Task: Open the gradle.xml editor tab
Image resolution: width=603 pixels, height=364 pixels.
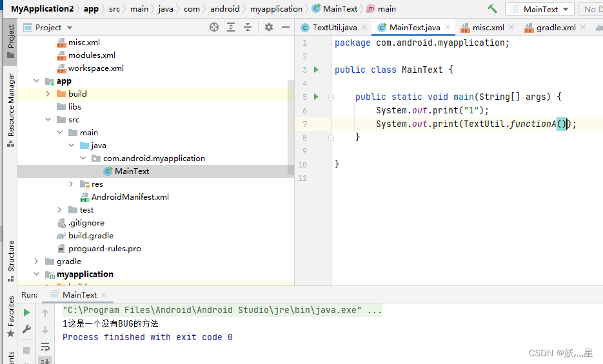Action: click(556, 27)
